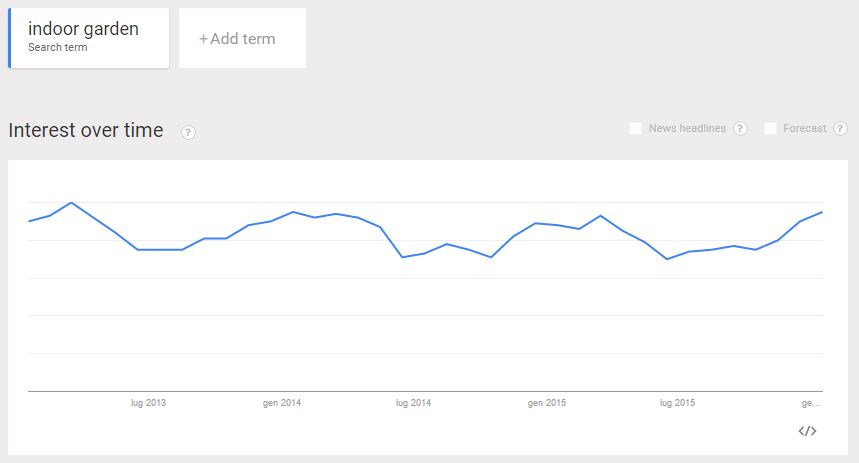Enable the Forecast checkbox

click(770, 128)
